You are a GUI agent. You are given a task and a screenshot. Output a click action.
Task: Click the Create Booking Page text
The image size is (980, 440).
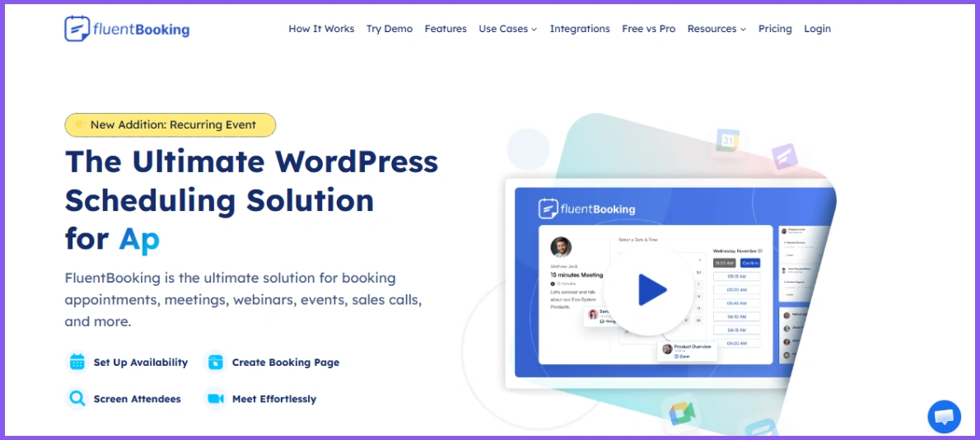(286, 363)
